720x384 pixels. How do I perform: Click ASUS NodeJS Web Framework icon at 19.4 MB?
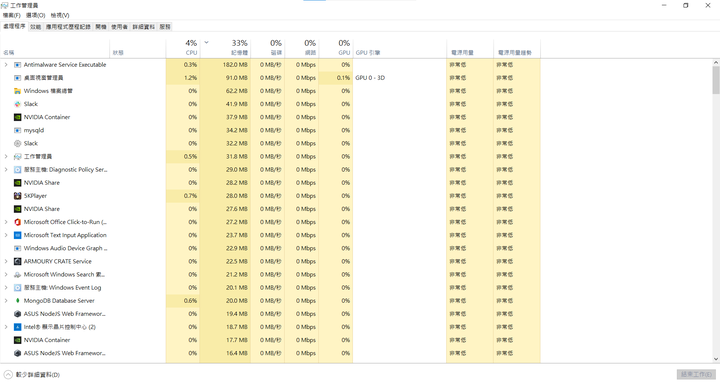pos(17,314)
